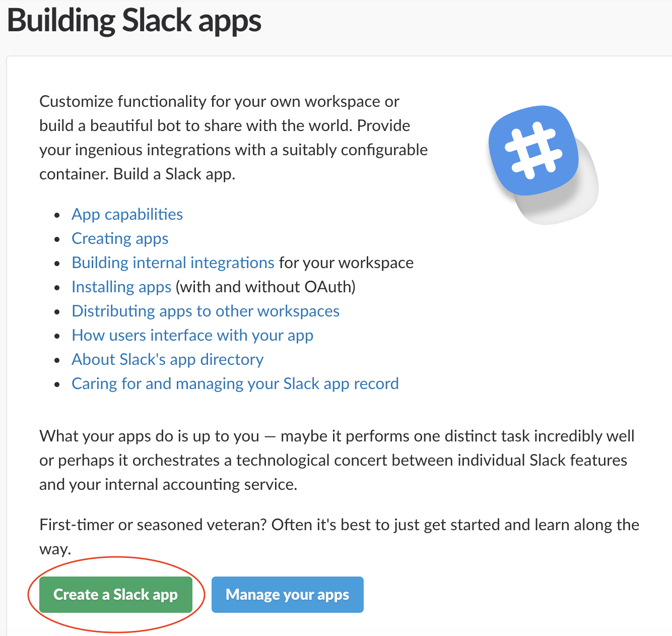Open the App capabilities link

pos(127,214)
